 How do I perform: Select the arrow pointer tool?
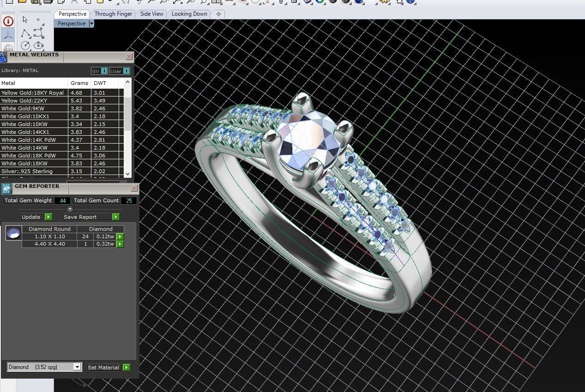pos(25,19)
